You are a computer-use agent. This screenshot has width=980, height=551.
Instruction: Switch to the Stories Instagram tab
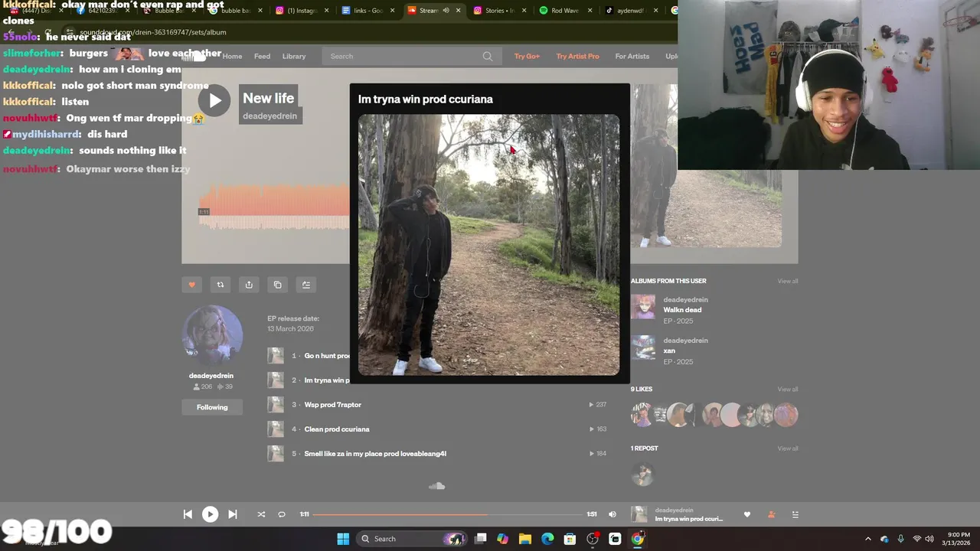[495, 11]
